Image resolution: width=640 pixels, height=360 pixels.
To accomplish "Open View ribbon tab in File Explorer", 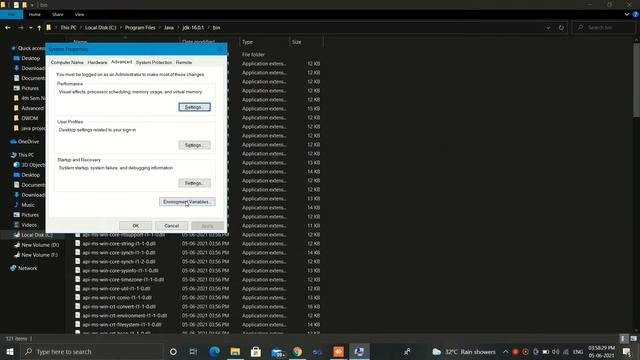I will pyautogui.click(x=79, y=14).
